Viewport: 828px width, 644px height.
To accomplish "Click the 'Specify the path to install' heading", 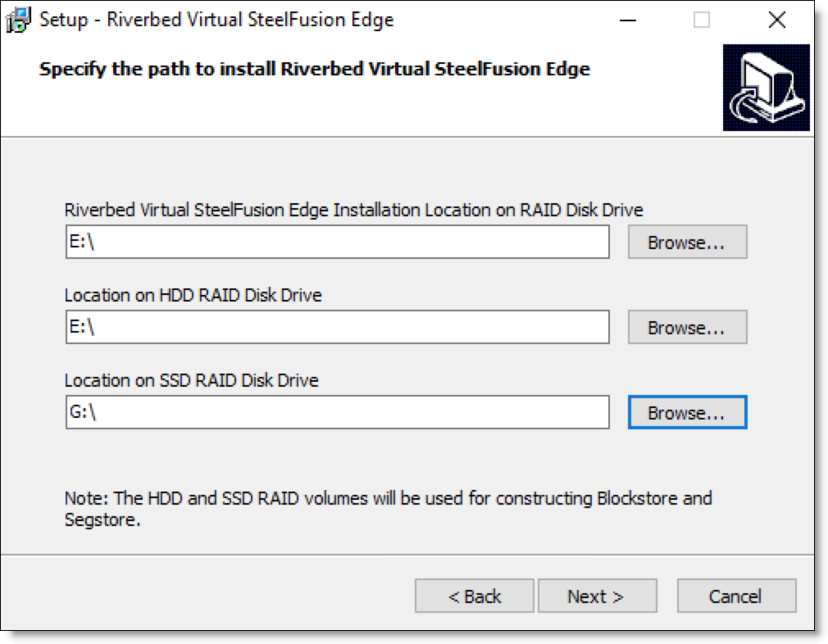I will [x=315, y=69].
